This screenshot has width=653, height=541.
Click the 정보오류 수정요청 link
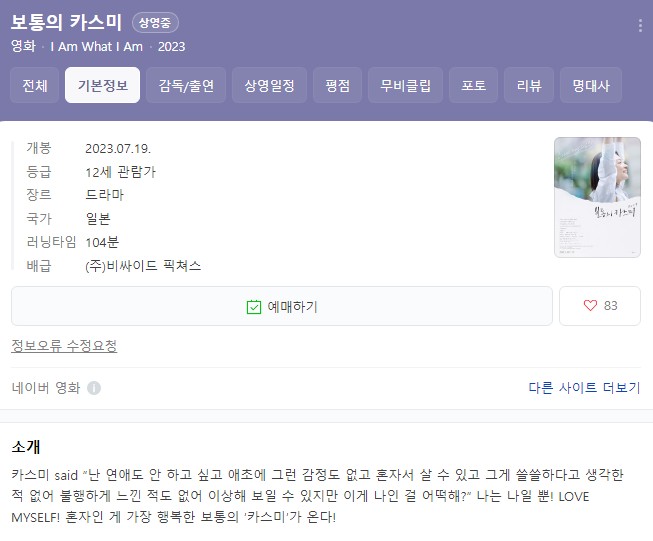pos(64,346)
